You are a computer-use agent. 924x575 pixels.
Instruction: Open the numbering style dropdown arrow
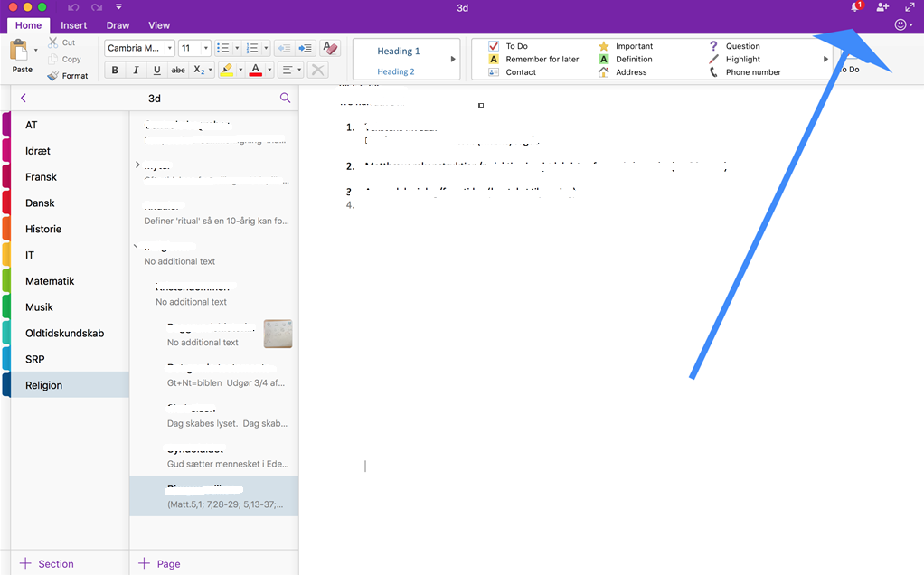pyautogui.click(x=267, y=48)
